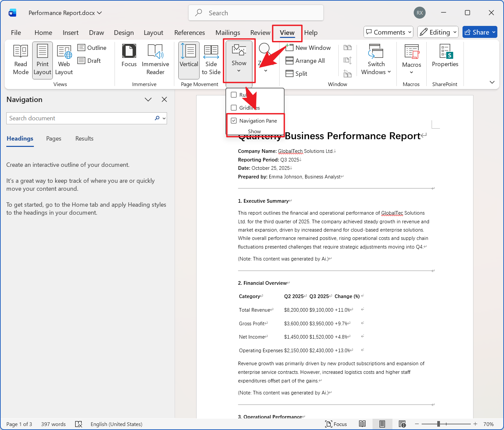504x430 pixels.
Task: Click the Search document field
Action: 80,118
